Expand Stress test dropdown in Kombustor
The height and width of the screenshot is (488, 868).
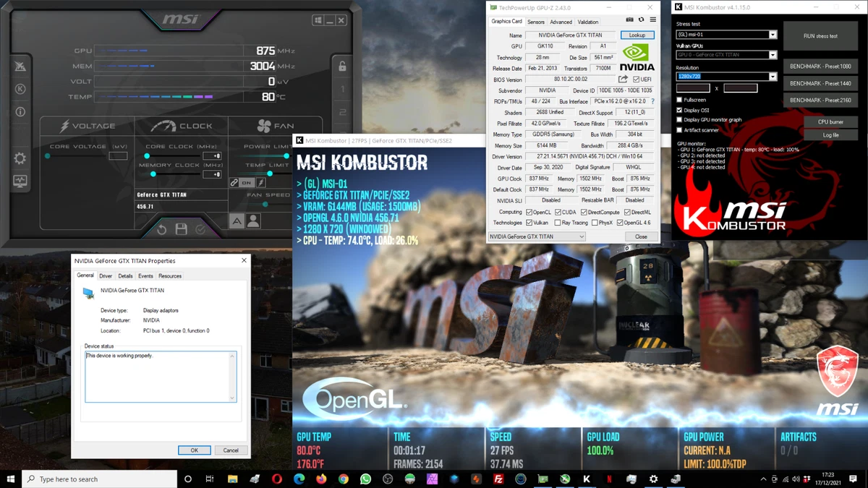pos(773,35)
